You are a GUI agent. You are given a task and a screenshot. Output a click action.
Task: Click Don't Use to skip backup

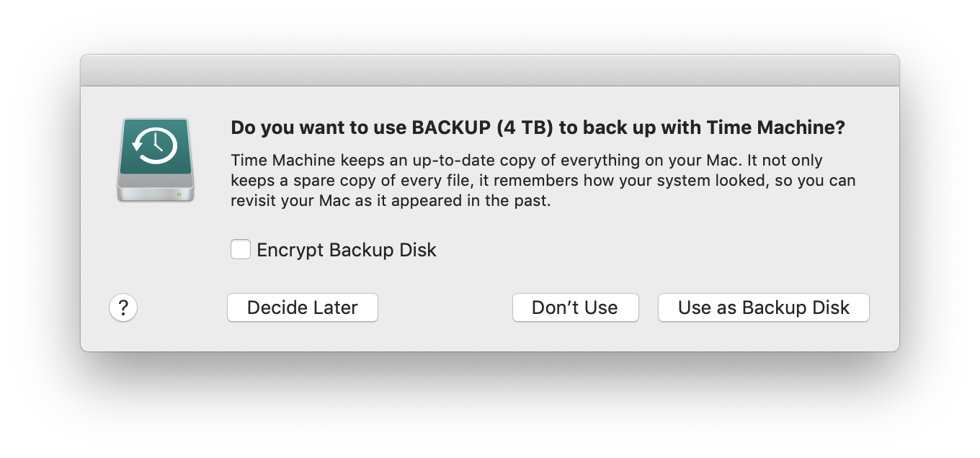575,307
